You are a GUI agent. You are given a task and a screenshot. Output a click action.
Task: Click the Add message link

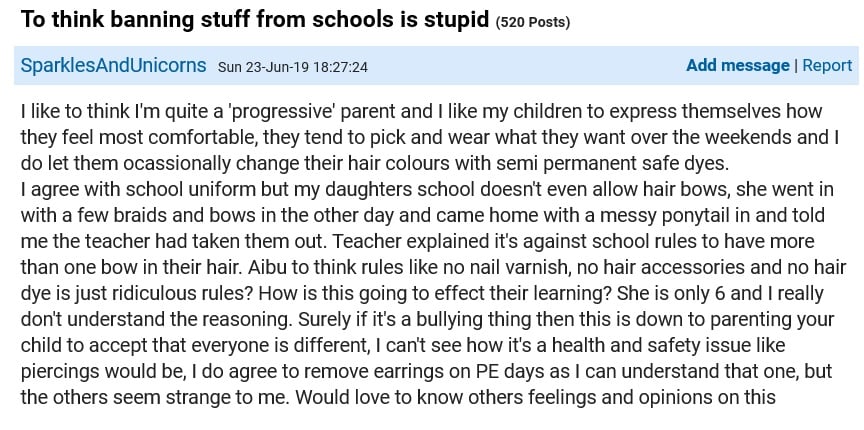(737, 65)
